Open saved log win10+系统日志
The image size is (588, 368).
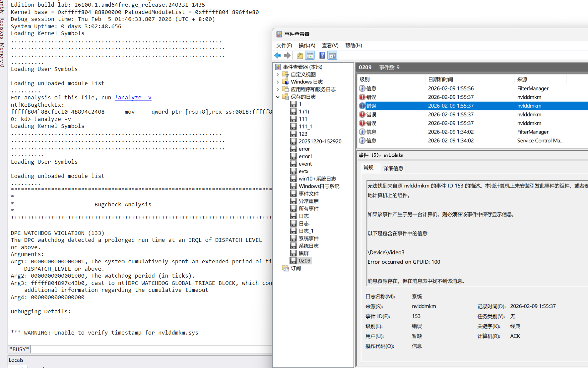[317, 179]
